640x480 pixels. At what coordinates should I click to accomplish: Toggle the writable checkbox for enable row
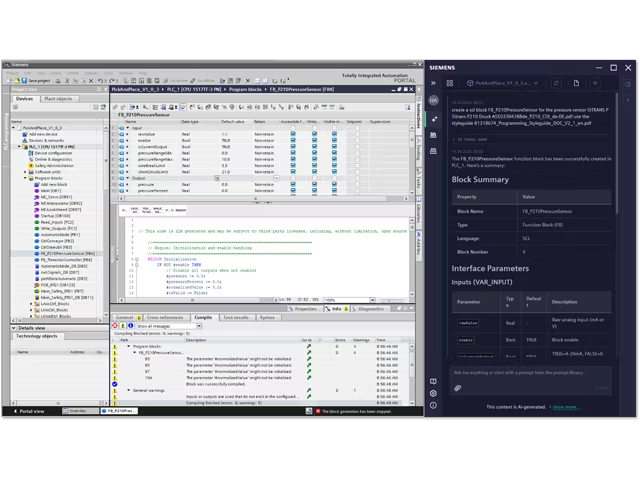[313, 141]
